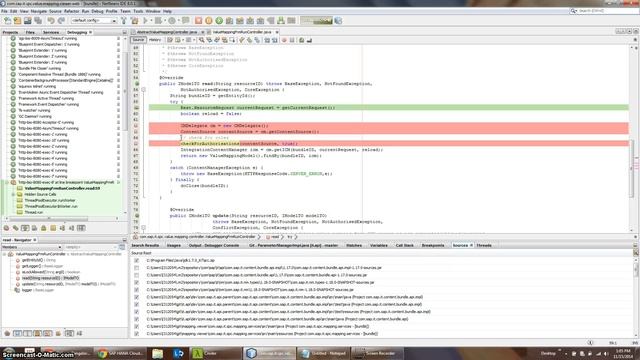Click the Step Over debugger icon

point(229,20)
